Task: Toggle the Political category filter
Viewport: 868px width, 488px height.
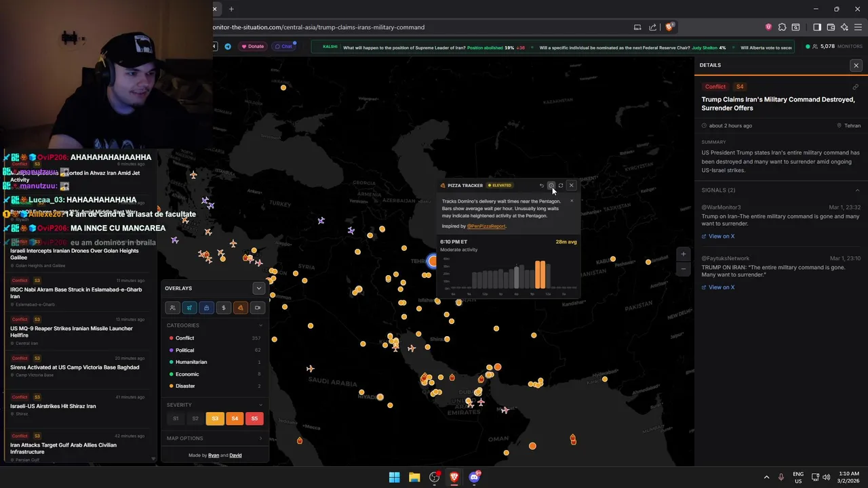Action: 214,350
